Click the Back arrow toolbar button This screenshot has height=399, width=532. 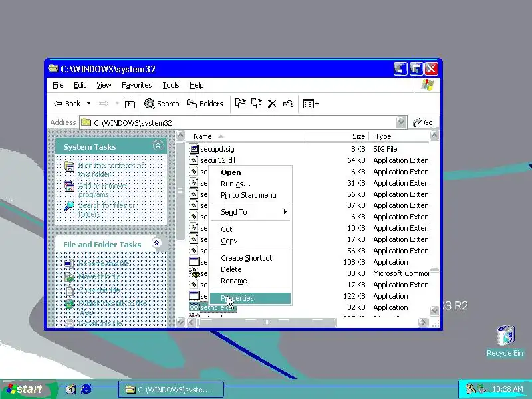pos(67,104)
